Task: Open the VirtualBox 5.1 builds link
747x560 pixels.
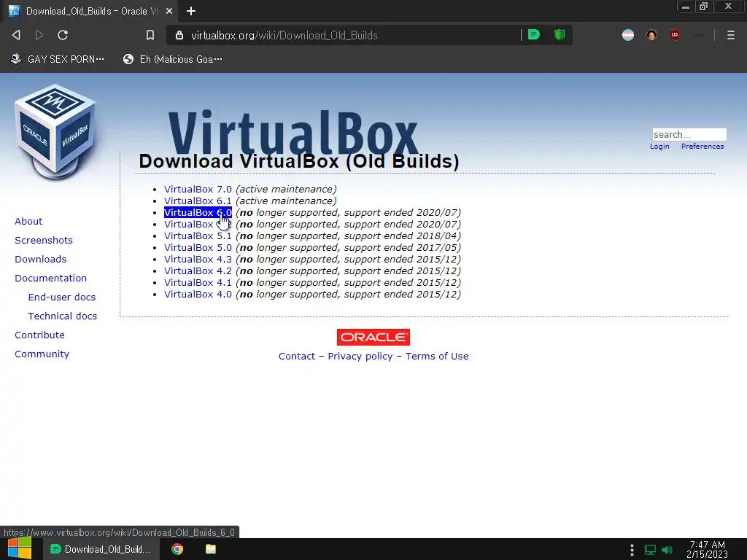Action: point(198,236)
